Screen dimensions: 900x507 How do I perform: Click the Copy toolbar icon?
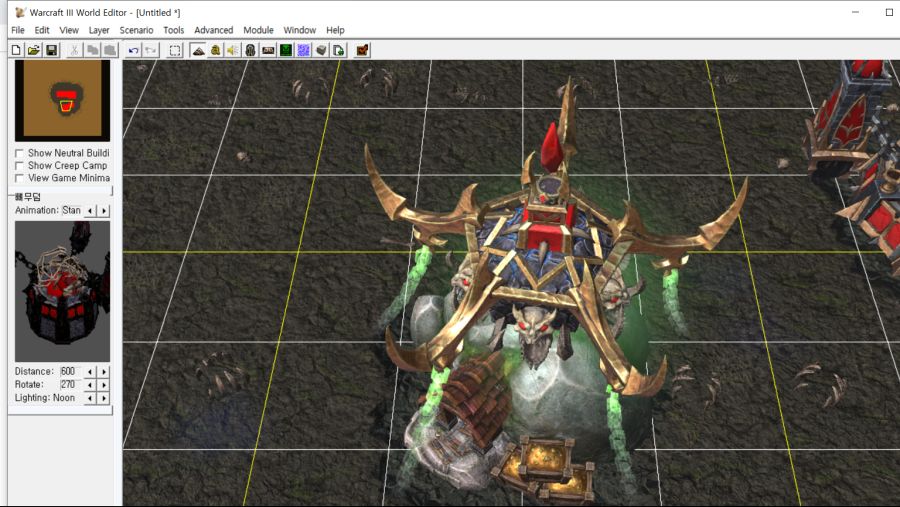point(92,51)
